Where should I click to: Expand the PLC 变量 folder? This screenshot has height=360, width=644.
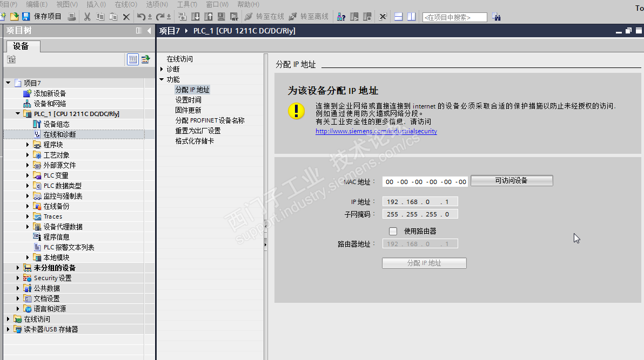click(28, 175)
